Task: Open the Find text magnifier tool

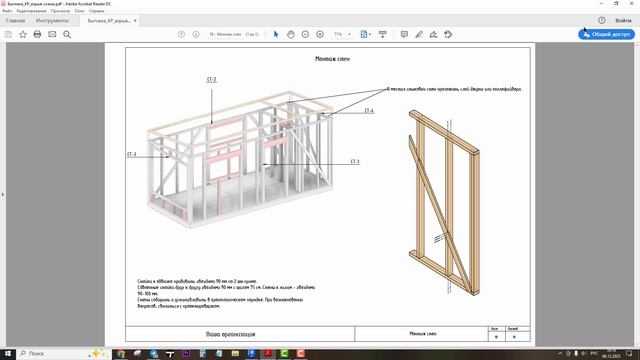Action: [67, 35]
